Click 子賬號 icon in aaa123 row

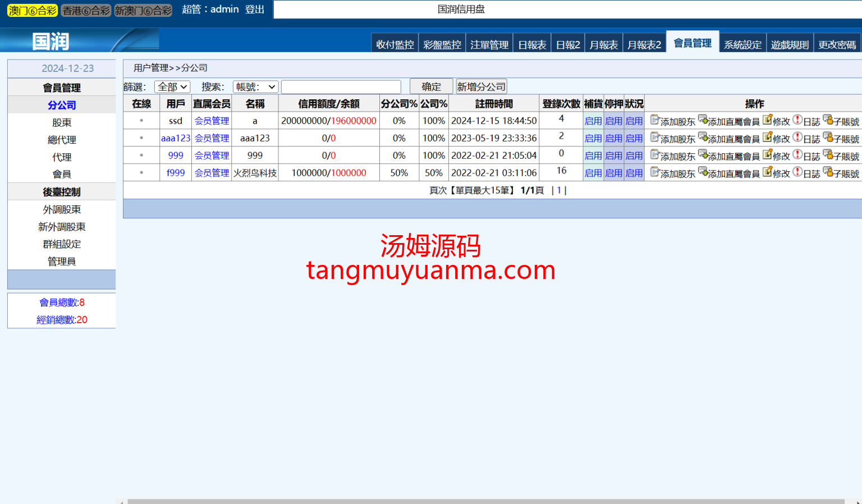(828, 138)
